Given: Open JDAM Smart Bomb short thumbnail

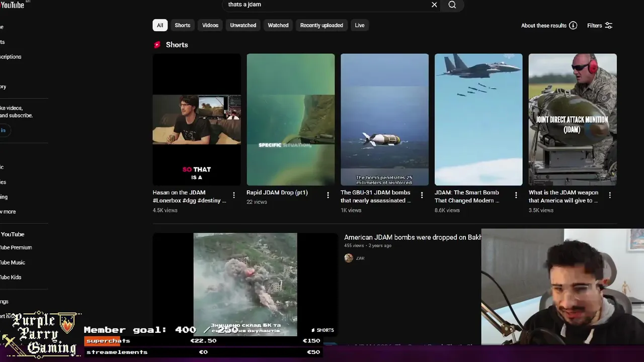Looking at the screenshot, I should 478,120.
